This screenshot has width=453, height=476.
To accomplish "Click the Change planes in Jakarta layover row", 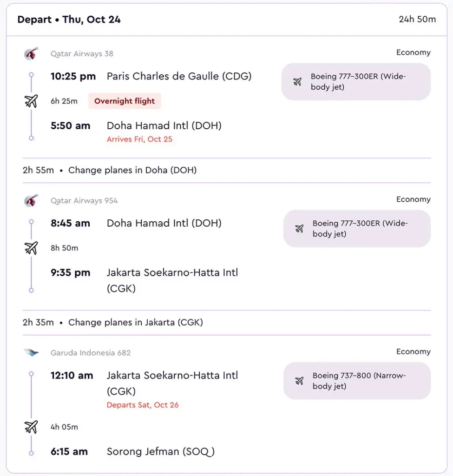I will coord(113,322).
